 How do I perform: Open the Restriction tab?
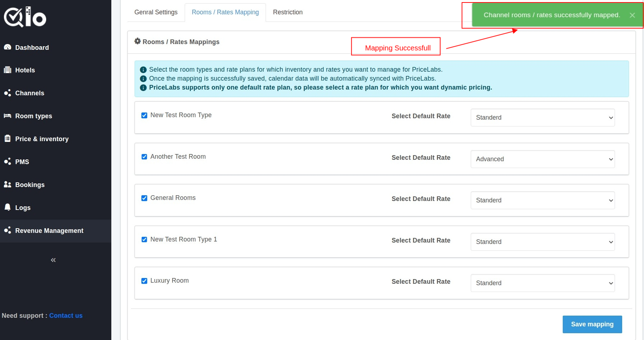[x=287, y=12]
